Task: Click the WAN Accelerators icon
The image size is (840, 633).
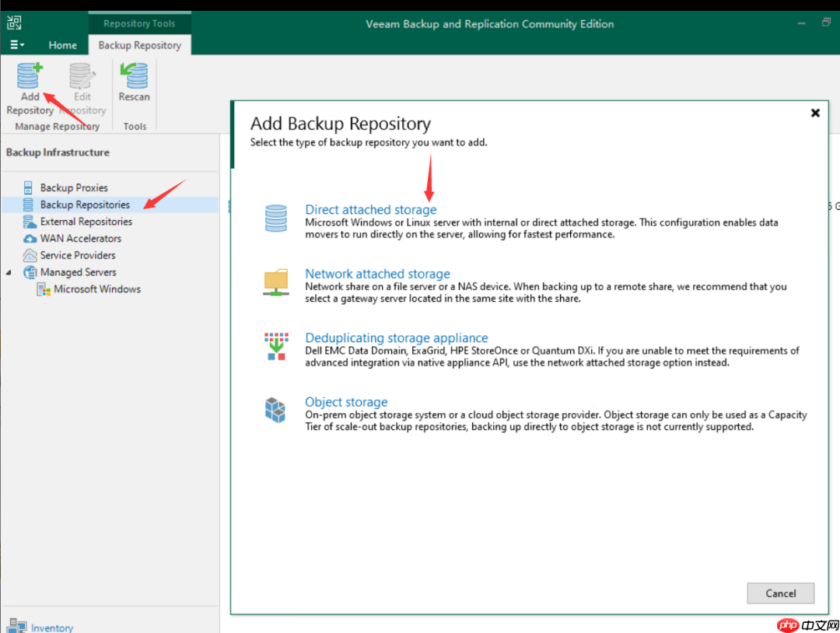Action: point(29,238)
